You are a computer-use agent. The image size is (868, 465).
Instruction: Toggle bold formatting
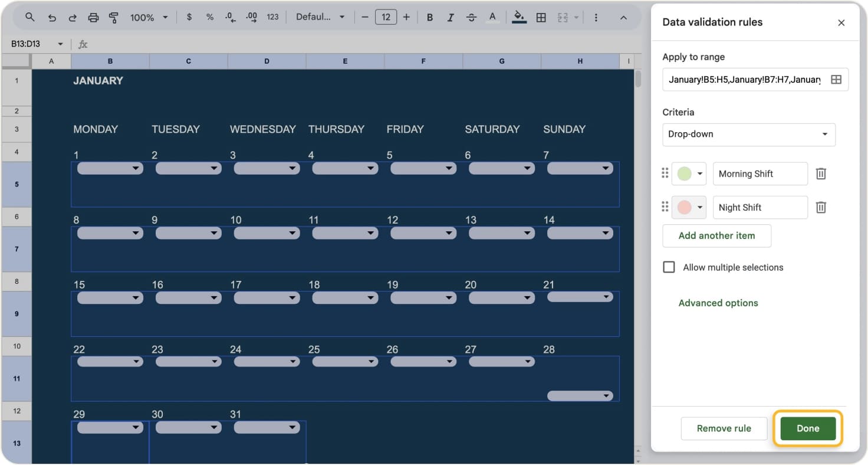(430, 17)
